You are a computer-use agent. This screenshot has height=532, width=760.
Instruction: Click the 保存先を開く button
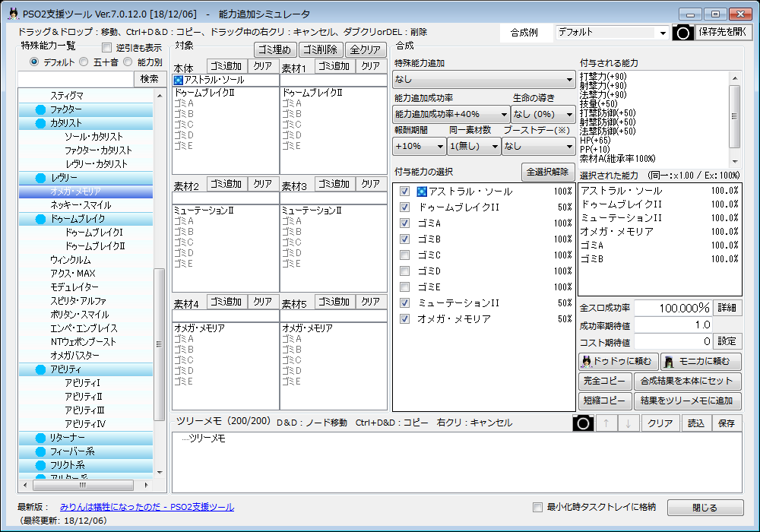pos(724,33)
